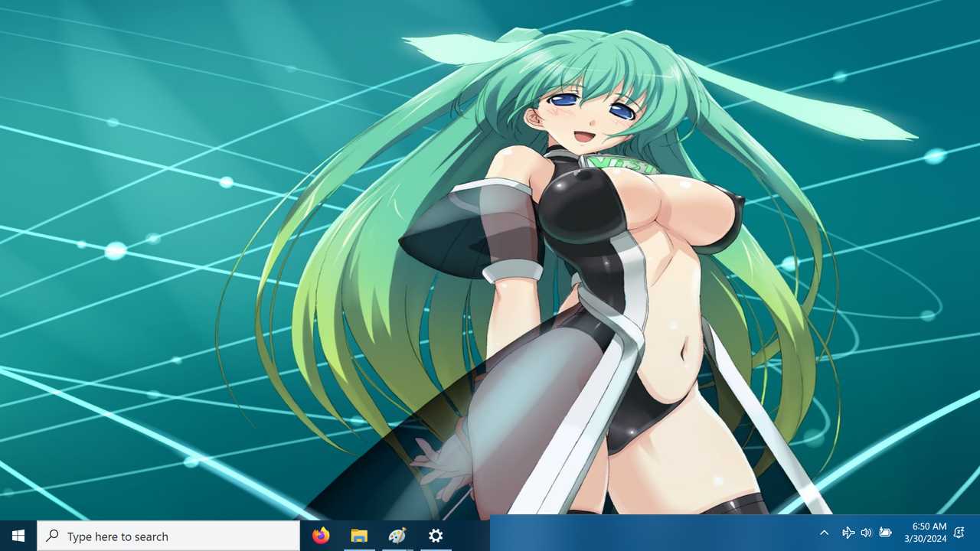Open the Action Center notification panel
Image resolution: width=980 pixels, height=551 pixels.
tap(959, 533)
